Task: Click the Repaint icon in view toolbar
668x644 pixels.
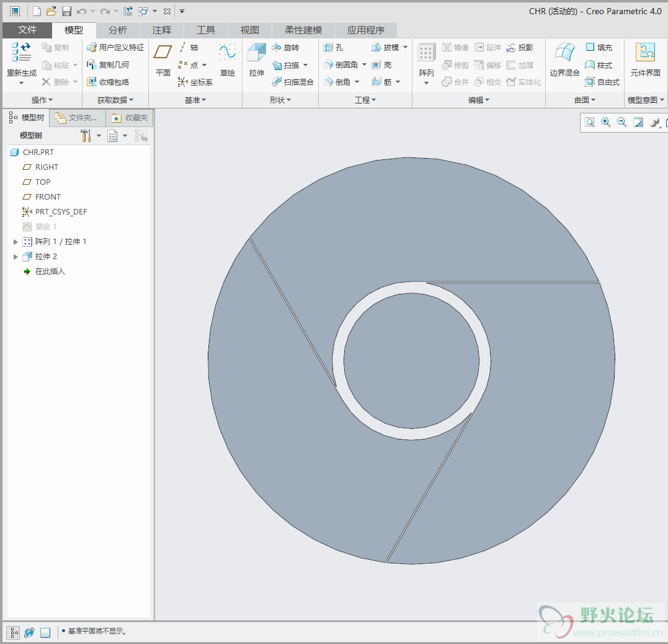Action: 638,123
